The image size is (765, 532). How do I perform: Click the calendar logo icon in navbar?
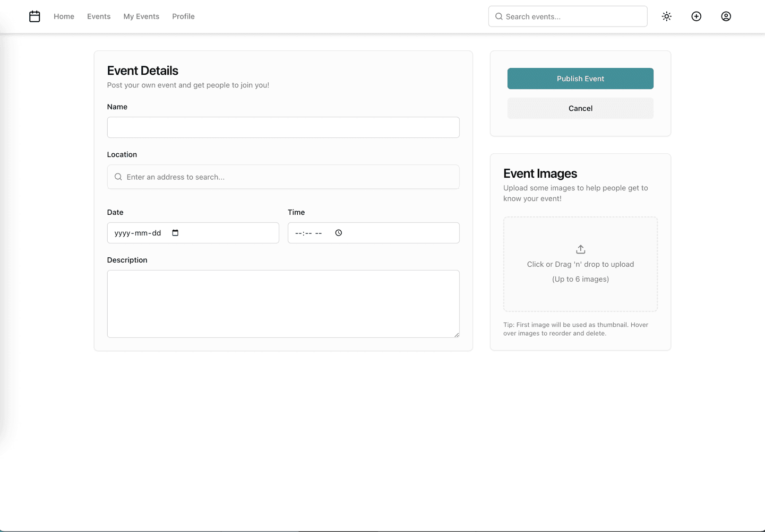point(35,16)
